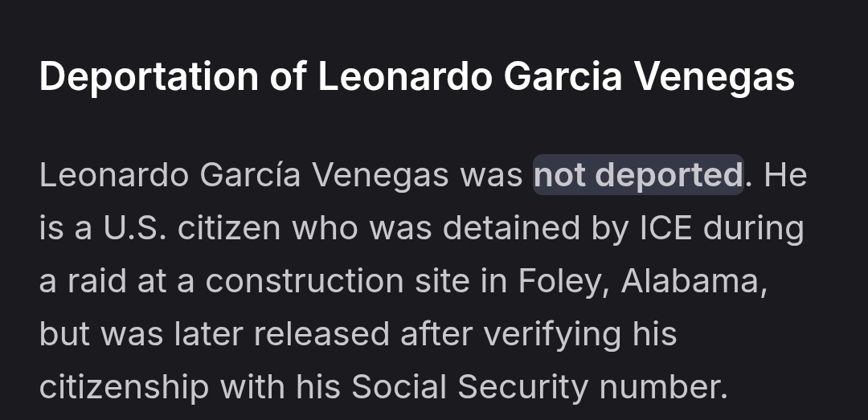Click the highlighted 'not deported' phrase
868x420 pixels.
tap(637, 175)
